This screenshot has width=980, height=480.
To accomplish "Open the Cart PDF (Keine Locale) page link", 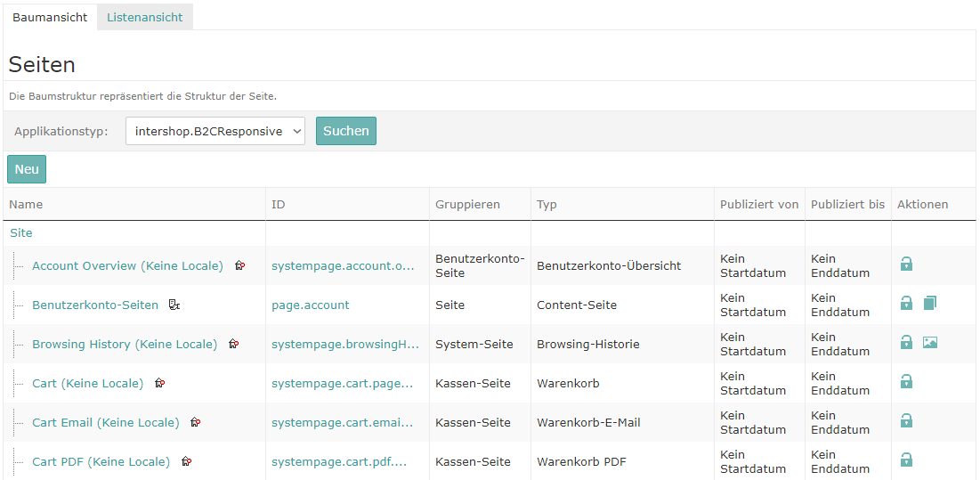I will [x=101, y=461].
